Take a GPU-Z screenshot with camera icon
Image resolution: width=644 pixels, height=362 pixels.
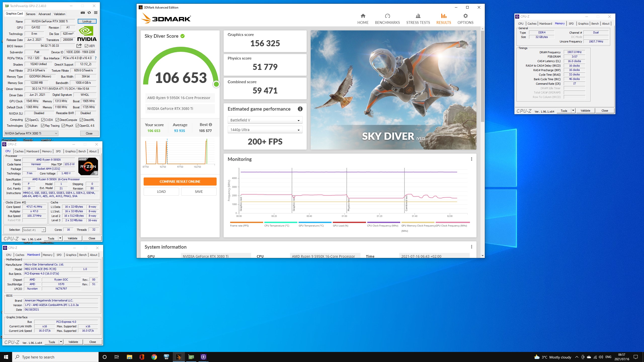83,13
